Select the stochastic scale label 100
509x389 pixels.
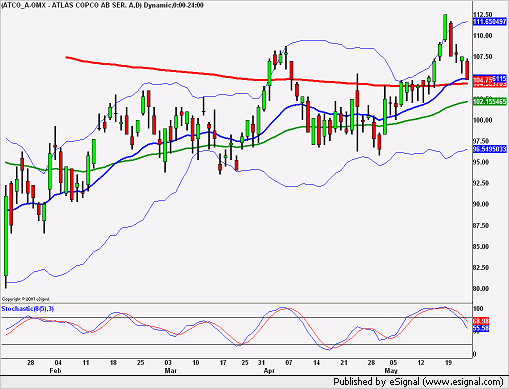pos(478,309)
